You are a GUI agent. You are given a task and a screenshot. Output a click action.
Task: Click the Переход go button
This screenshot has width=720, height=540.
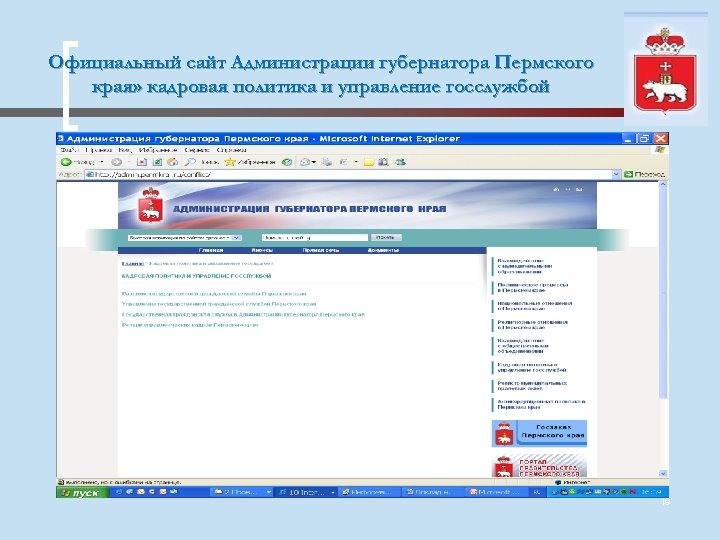(644, 174)
